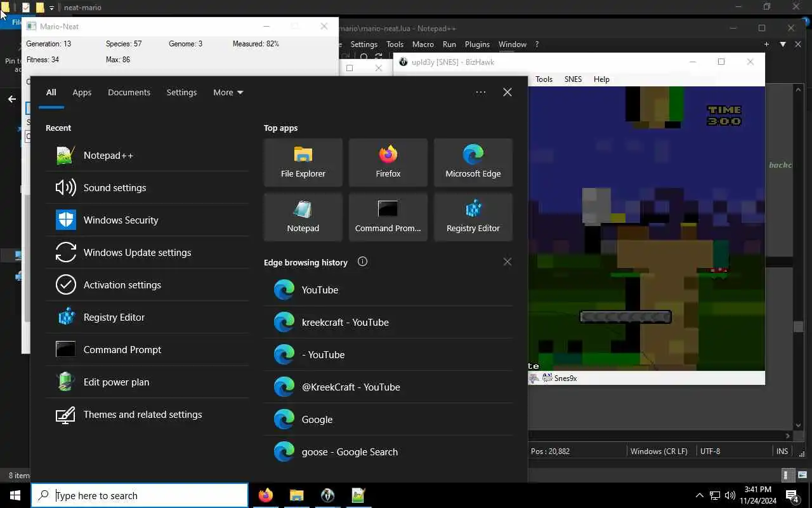Click the INS status bar indicator
Image resolution: width=812 pixels, height=508 pixels.
pyautogui.click(x=782, y=451)
